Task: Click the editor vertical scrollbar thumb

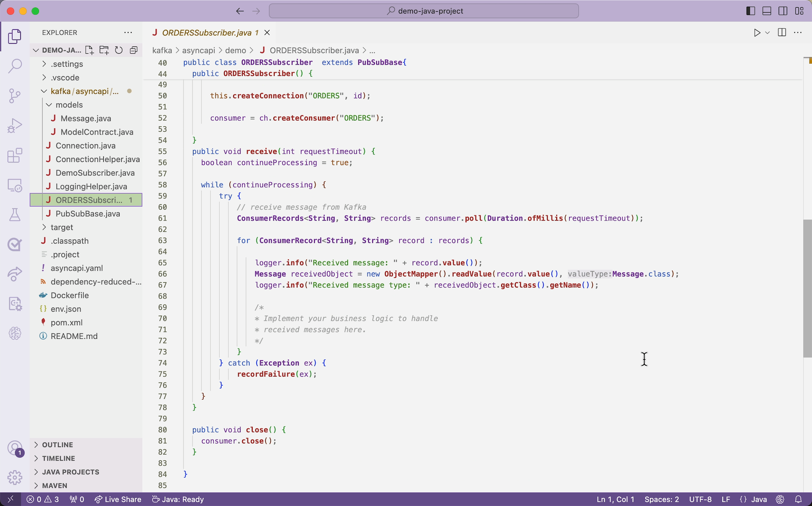Action: click(807, 289)
